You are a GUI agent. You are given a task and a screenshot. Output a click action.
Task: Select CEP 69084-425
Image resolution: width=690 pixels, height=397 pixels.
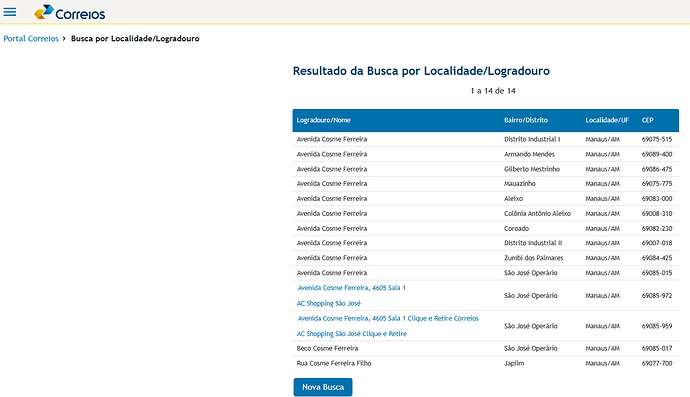tap(657, 258)
